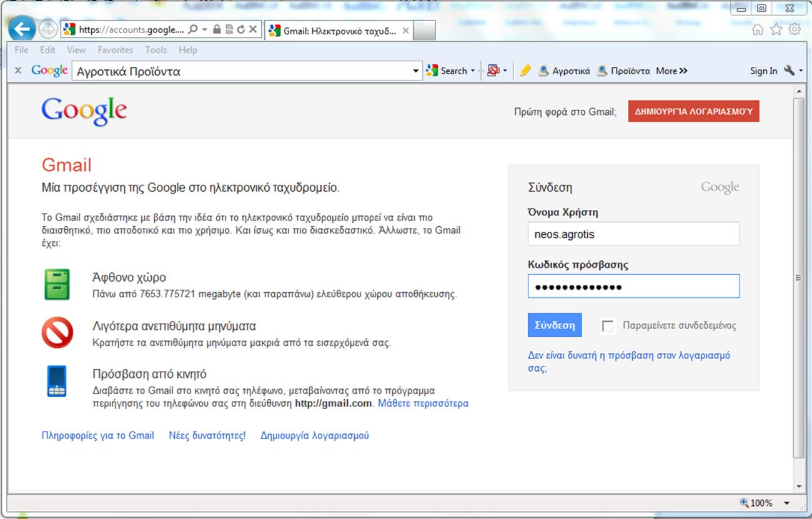
Task: Click the Πρόσβαση από κινητό heading
Action: [x=149, y=374]
